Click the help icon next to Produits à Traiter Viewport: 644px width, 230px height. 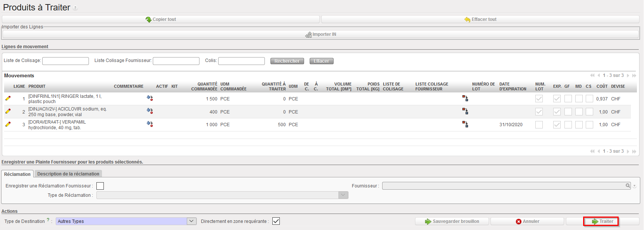[75, 8]
